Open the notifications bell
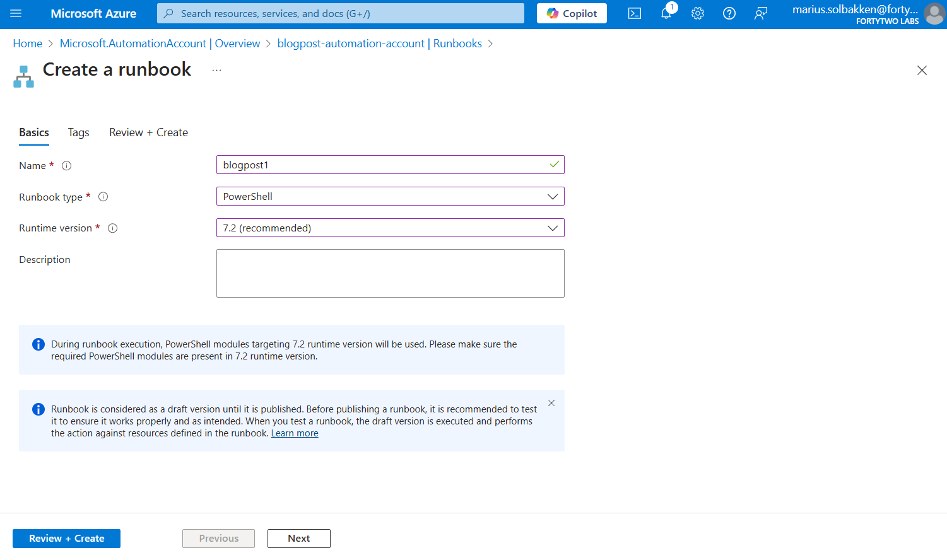The height and width of the screenshot is (560, 947). (x=666, y=13)
